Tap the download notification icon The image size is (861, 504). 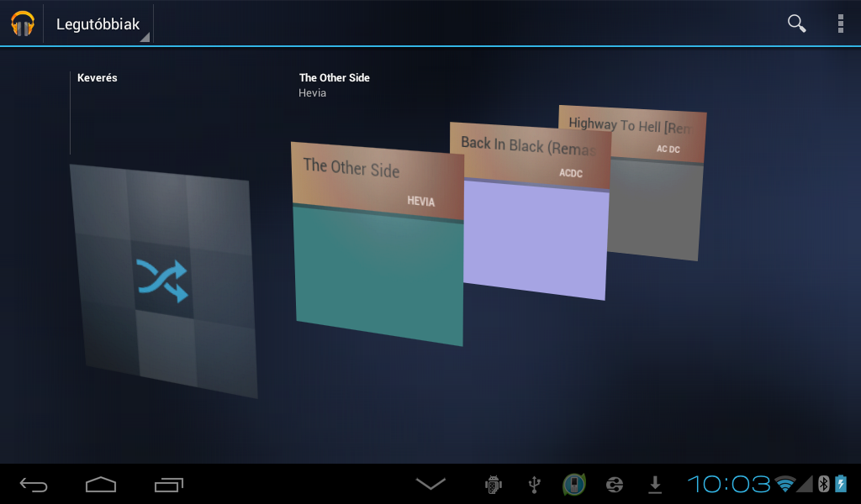click(655, 485)
